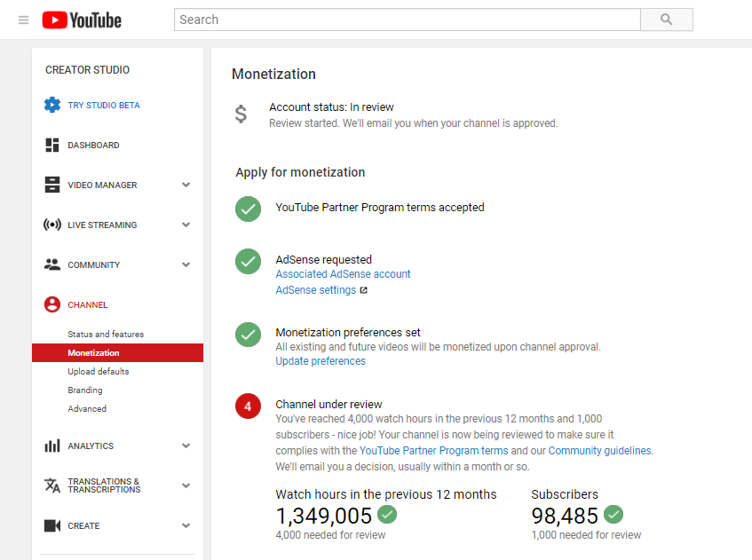752x560 pixels.
Task: Click the dollar sign account status icon
Action: pyautogui.click(x=241, y=114)
